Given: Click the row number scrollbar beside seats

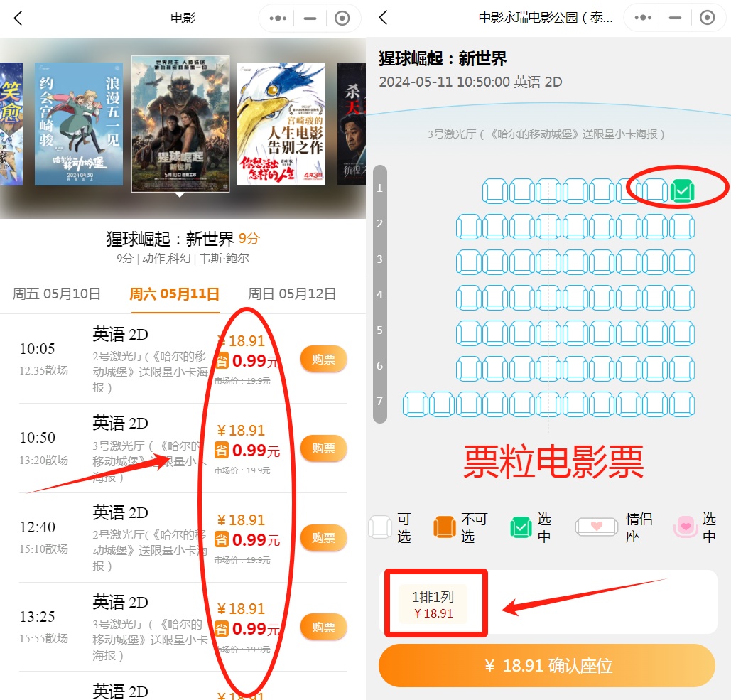Looking at the screenshot, I should tap(380, 294).
